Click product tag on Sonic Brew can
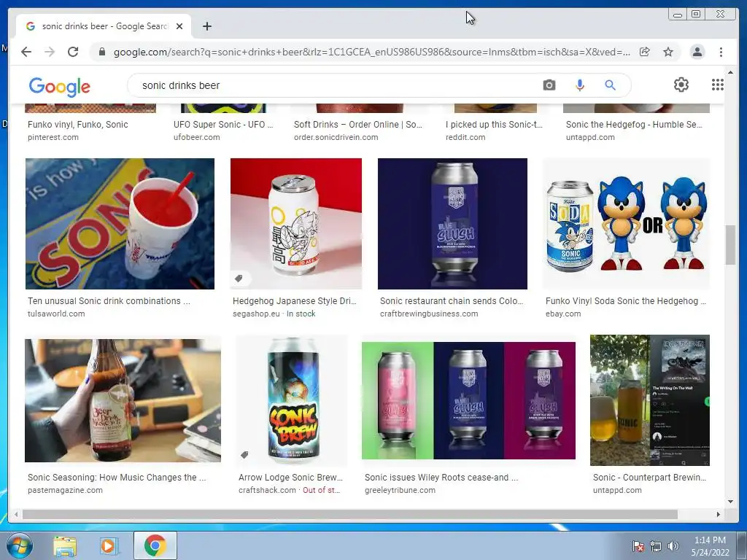Screen dimensions: 747x560 click(244, 455)
